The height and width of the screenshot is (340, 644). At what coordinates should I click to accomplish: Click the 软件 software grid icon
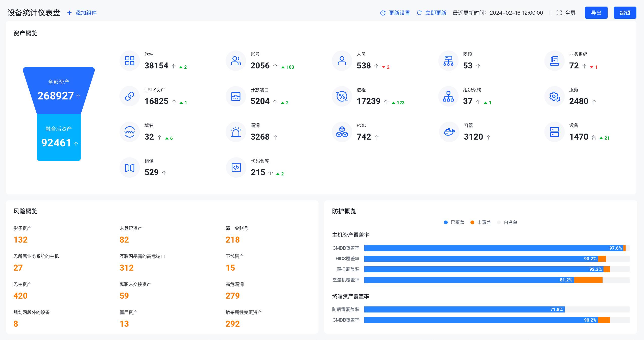(130, 61)
